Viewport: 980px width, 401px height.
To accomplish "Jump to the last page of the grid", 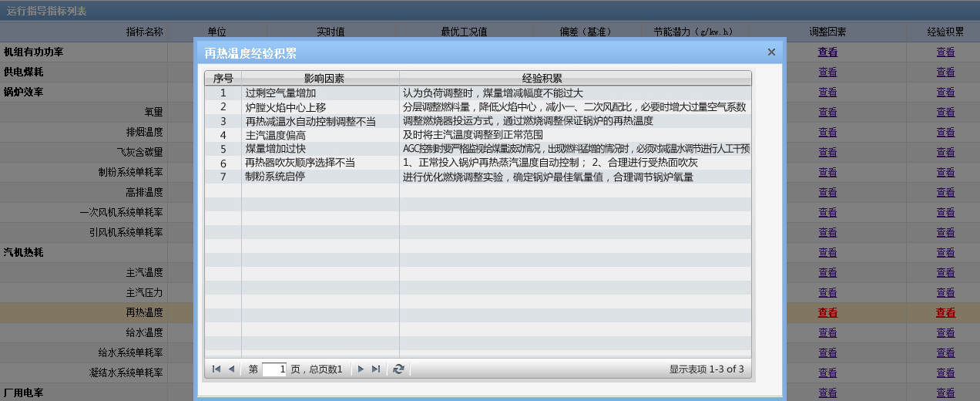I will (x=376, y=369).
